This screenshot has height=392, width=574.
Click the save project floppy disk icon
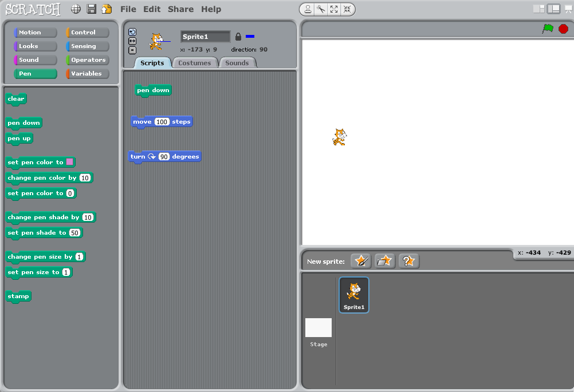click(91, 9)
